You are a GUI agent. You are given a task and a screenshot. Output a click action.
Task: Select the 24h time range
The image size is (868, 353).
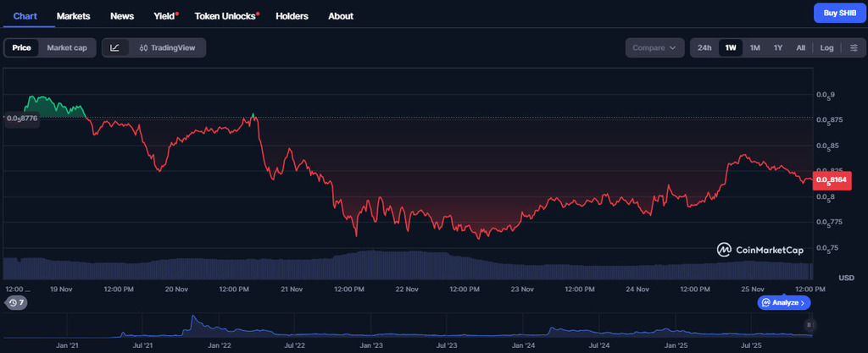(704, 47)
